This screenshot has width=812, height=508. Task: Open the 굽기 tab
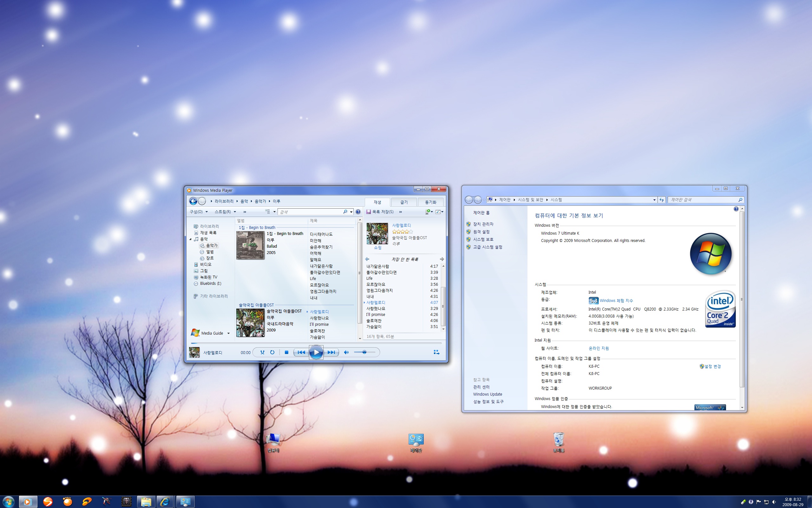click(x=404, y=202)
